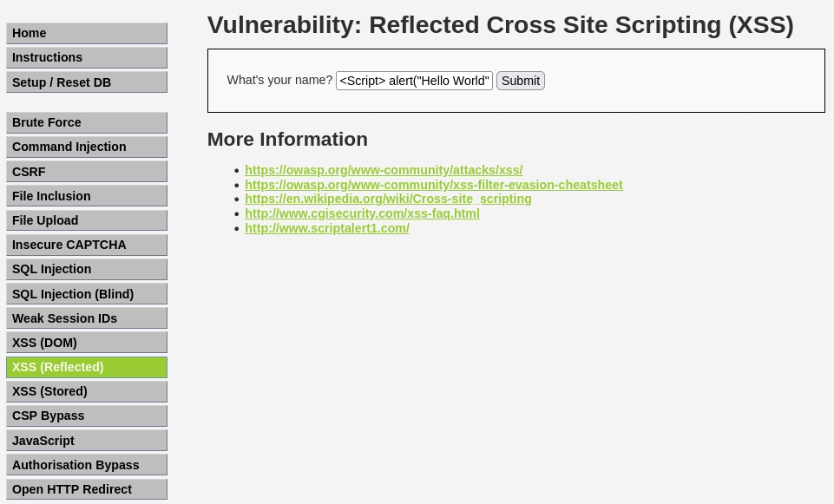
Task: Open Setup / Reset DB page
Action: point(86,82)
